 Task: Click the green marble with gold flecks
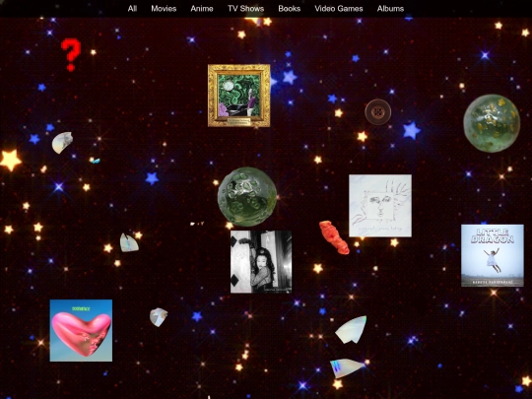(492, 123)
